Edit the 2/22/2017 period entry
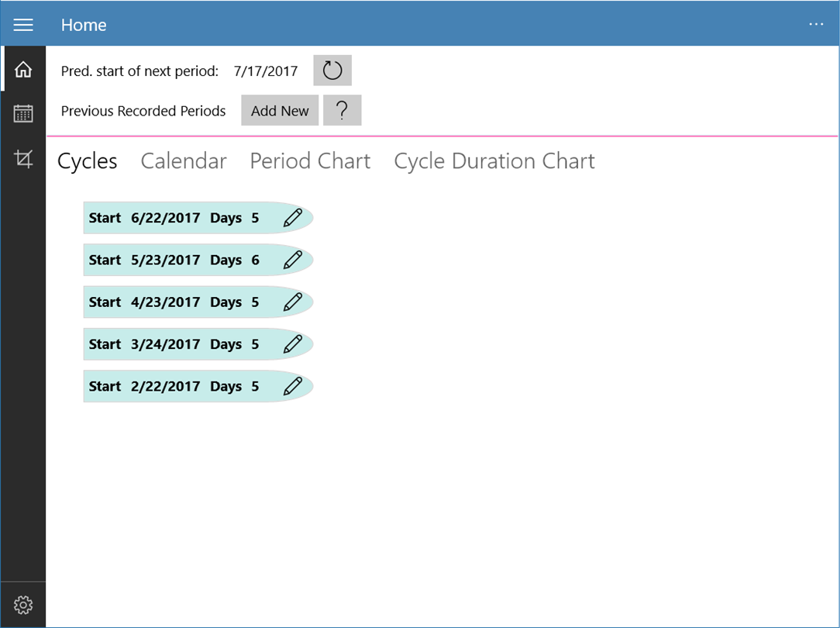Viewport: 840px width, 628px height. [x=292, y=385]
